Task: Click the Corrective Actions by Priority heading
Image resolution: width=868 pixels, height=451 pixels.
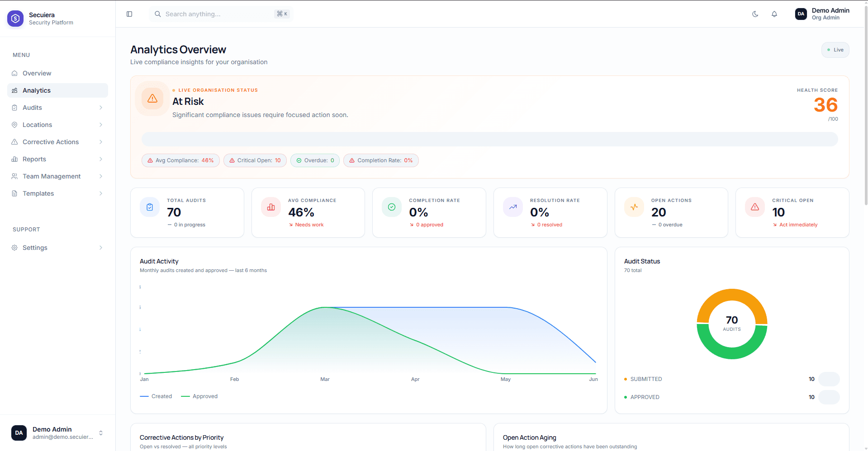Action: [x=181, y=437]
